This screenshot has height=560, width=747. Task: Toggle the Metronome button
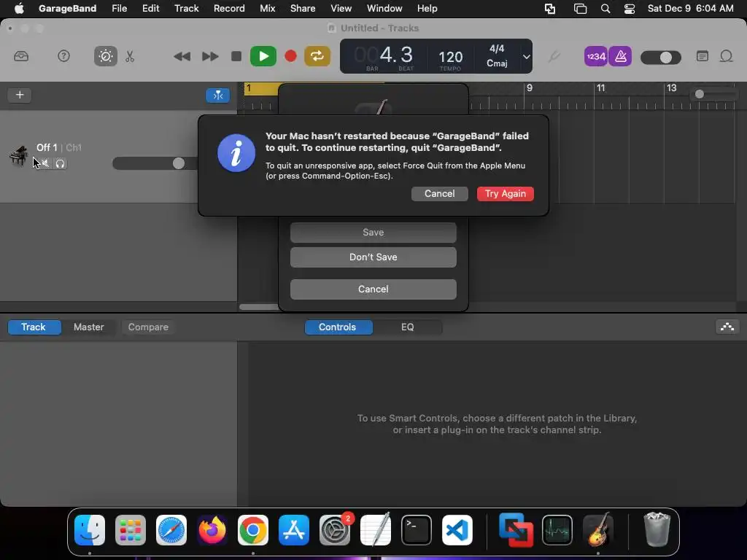[620, 56]
